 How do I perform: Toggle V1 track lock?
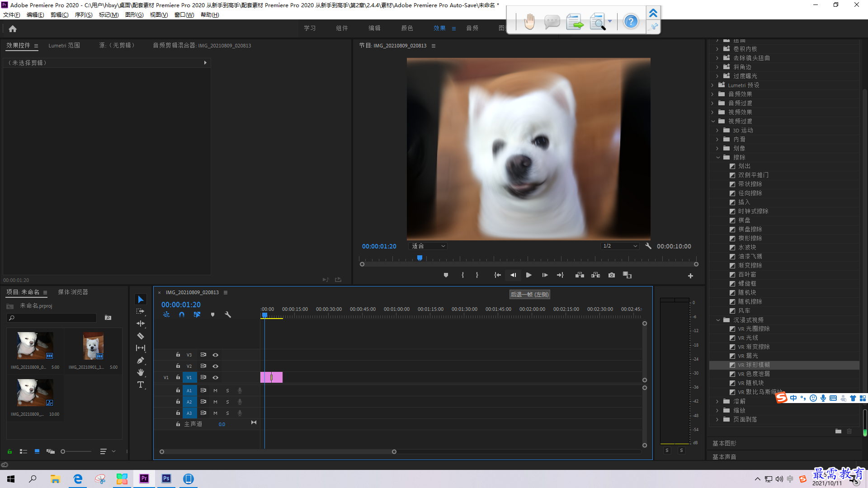pyautogui.click(x=178, y=377)
